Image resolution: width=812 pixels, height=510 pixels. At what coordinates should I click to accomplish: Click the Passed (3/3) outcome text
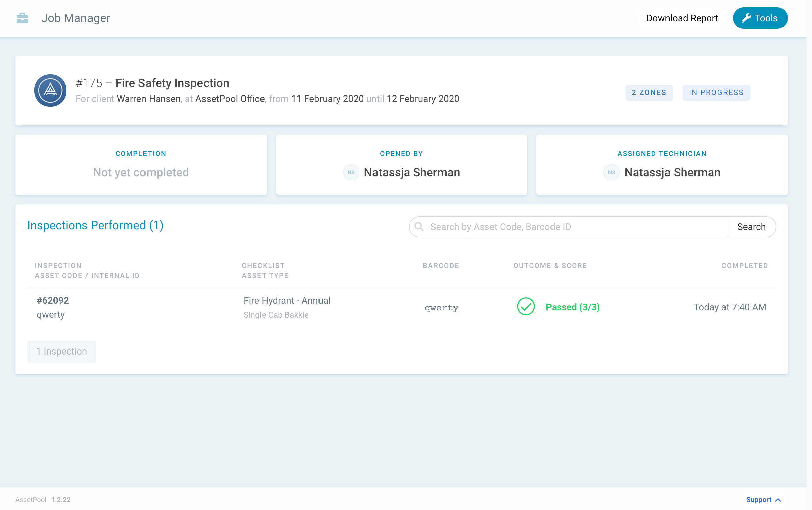tap(573, 307)
